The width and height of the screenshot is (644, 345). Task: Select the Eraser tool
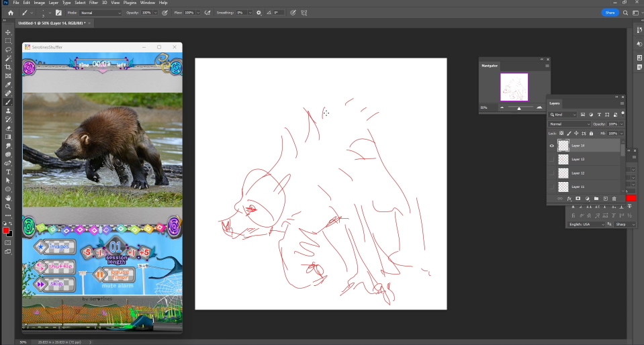click(8, 128)
